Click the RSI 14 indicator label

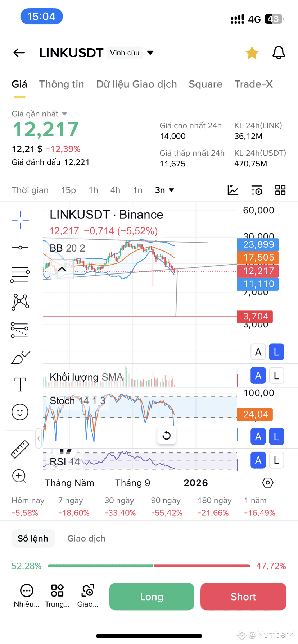(x=65, y=462)
